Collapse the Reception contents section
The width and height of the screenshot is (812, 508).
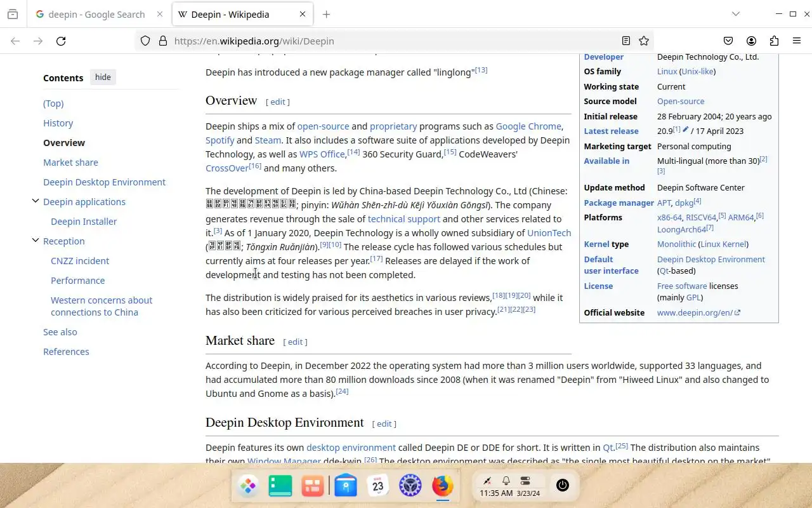click(36, 241)
